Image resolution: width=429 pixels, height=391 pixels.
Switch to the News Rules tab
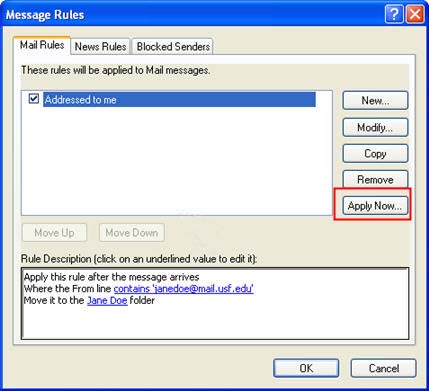tap(100, 47)
